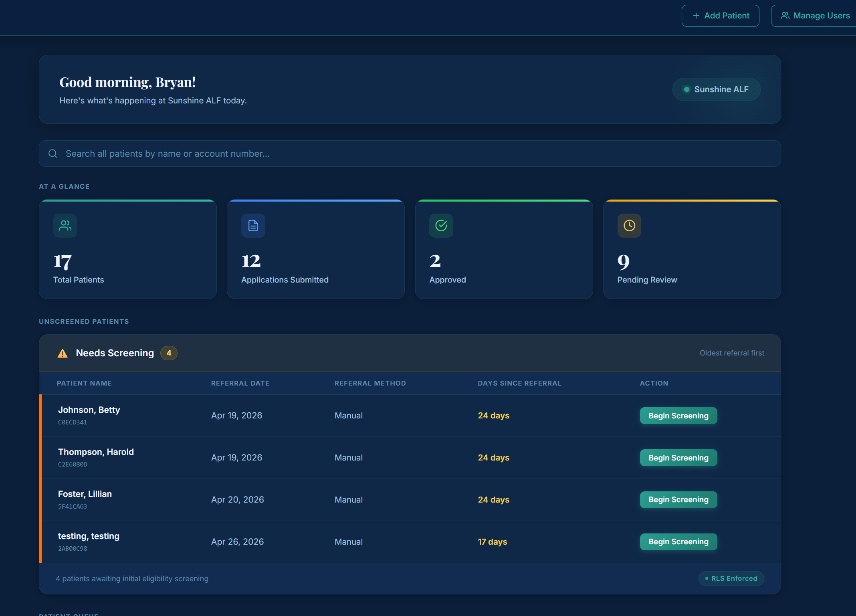
Task: Click Apr 19, 2026 date for Johnson, Betty
Action: 236,416
